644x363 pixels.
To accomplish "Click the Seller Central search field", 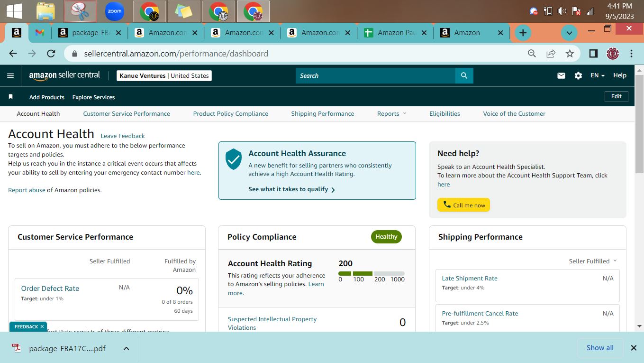I will [x=375, y=75].
